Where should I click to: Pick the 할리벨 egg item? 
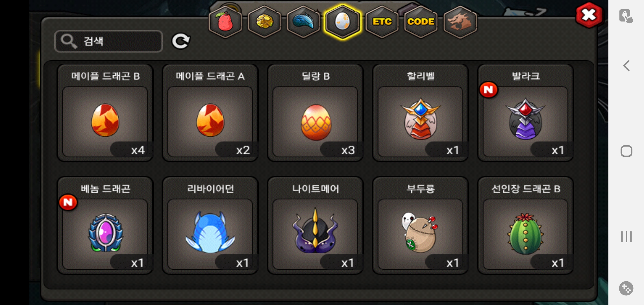click(420, 113)
